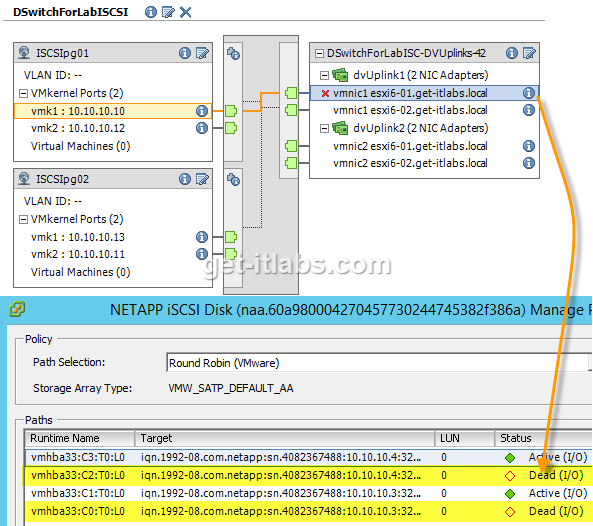Viewport: 593px width, 526px height.
Task: Show info for DVUplinks-42 group
Action: coord(512,53)
